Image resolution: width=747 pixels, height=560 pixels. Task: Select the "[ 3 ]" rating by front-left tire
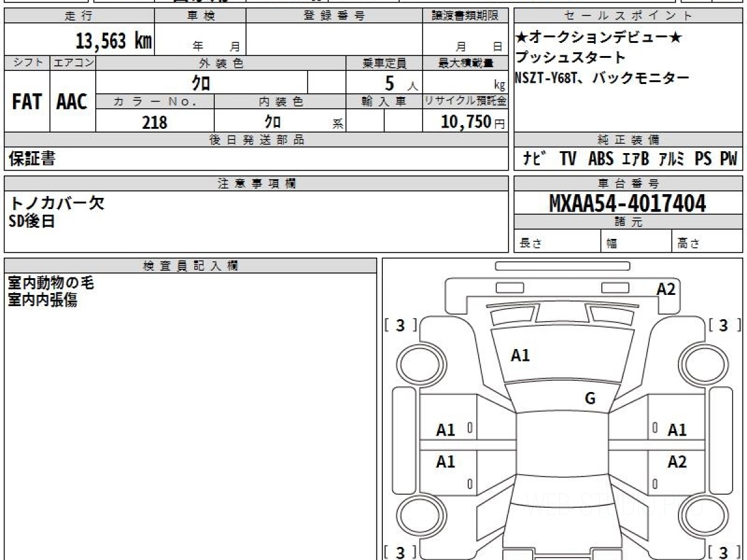400,325
